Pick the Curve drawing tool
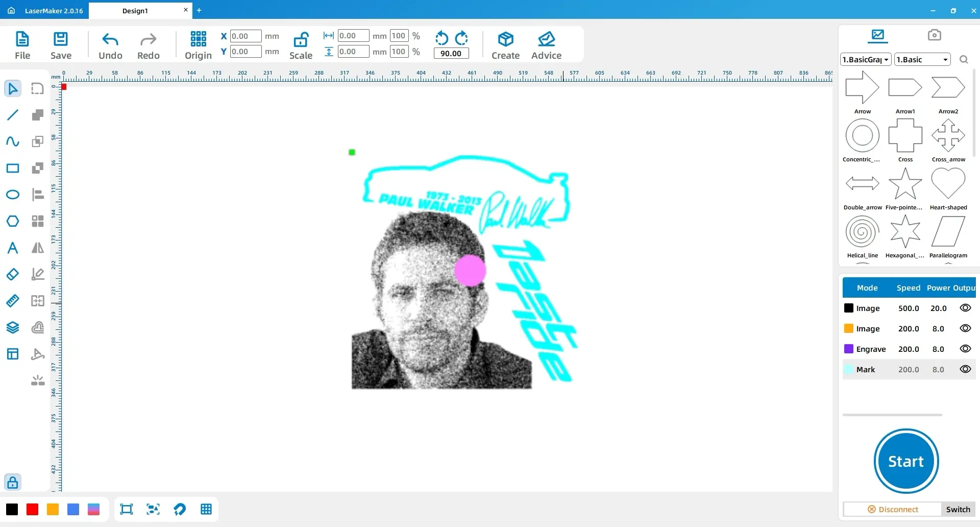Viewport: 980px width, 527px height. pos(13,141)
